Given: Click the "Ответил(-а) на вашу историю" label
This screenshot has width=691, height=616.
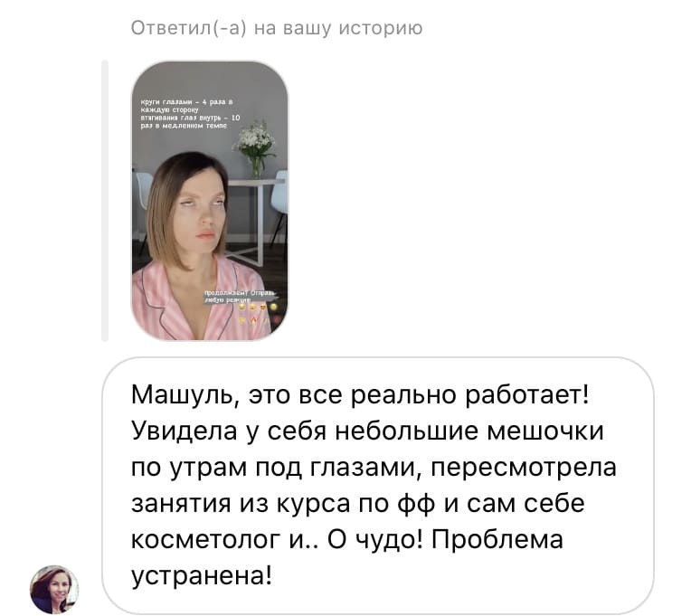Looking at the screenshot, I should click(277, 28).
